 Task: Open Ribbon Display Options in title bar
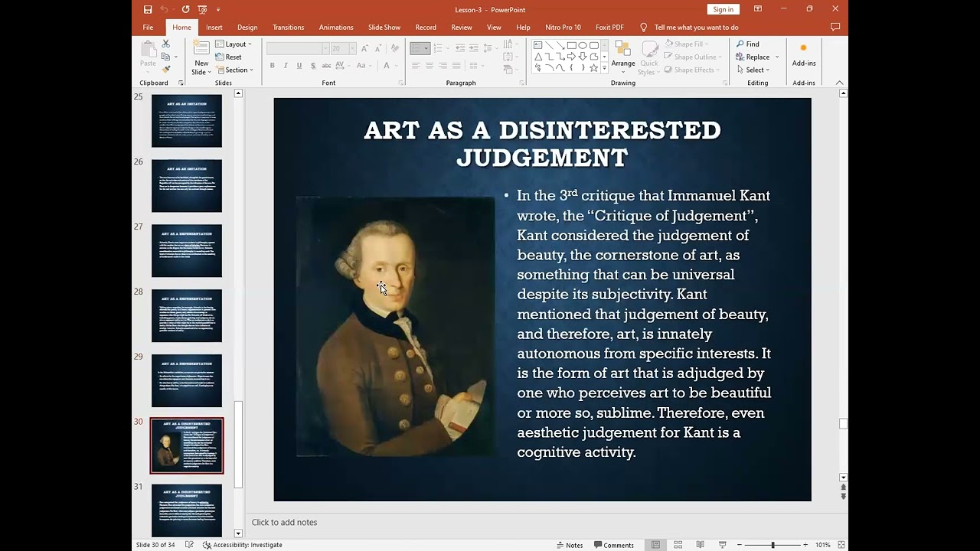point(757,9)
